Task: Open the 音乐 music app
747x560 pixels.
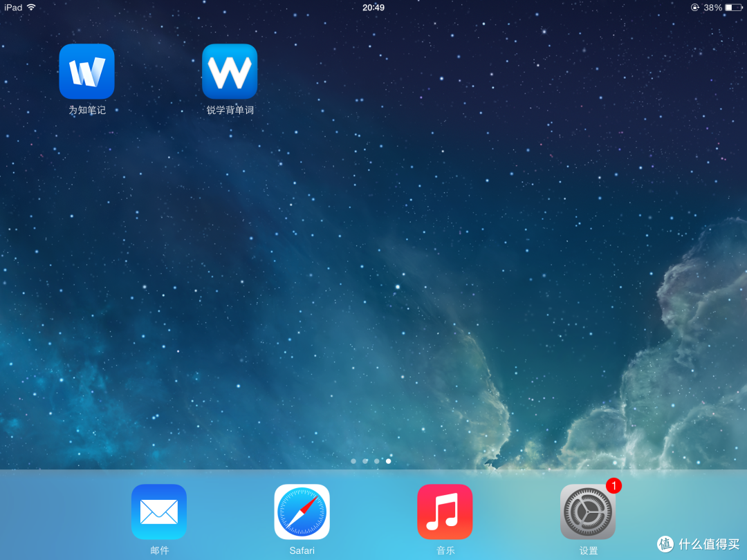Action: click(x=445, y=512)
